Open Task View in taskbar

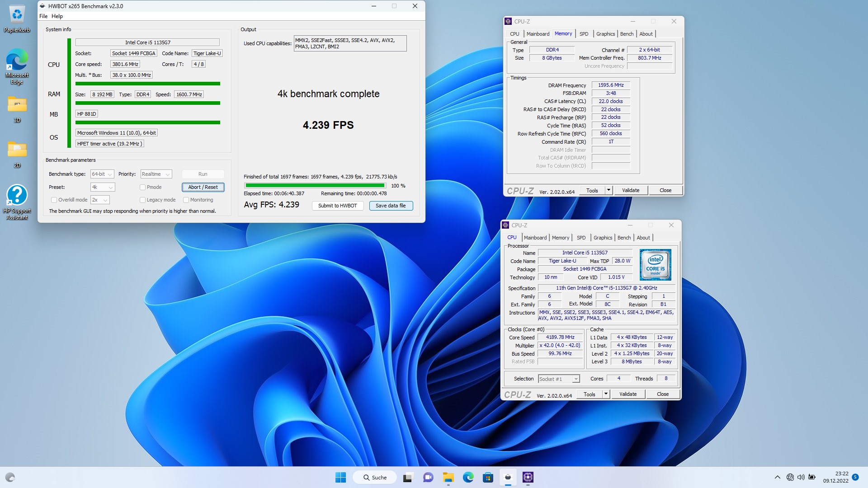click(408, 477)
